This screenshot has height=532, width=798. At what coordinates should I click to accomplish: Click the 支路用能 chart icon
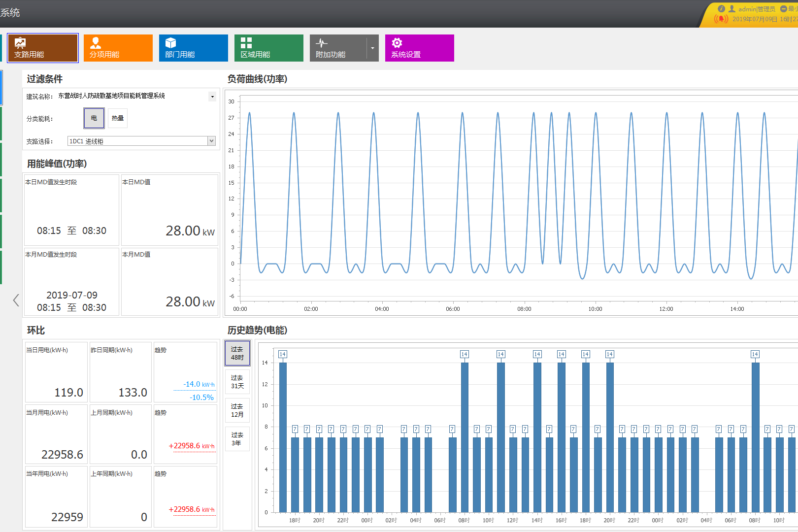pos(20,42)
